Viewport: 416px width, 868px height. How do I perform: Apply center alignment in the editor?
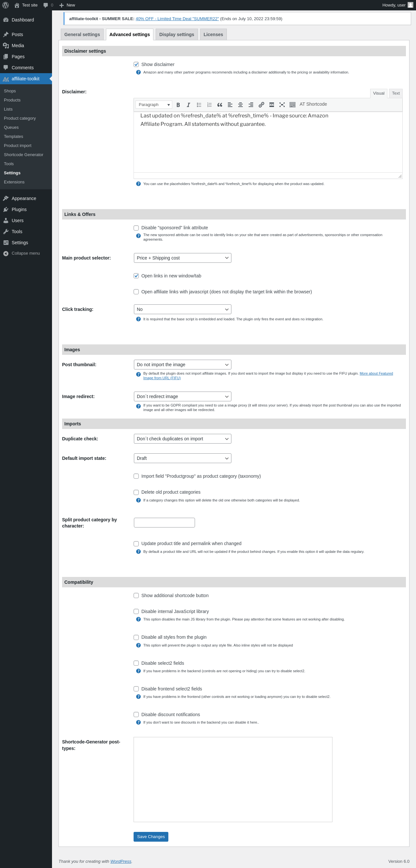(x=240, y=105)
